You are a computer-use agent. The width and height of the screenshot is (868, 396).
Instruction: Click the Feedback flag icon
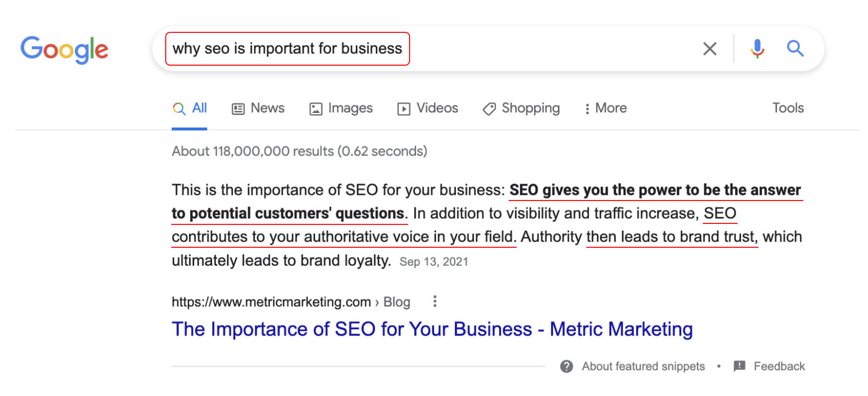740,366
